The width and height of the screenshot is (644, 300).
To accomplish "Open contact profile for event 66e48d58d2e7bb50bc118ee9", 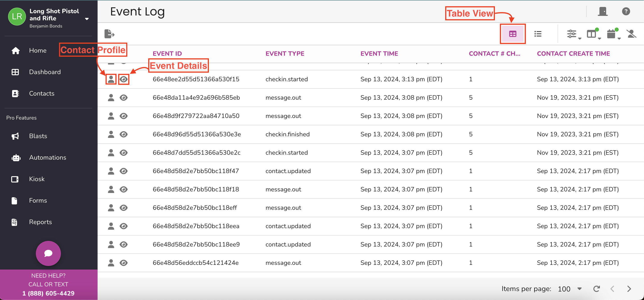I will [111, 244].
